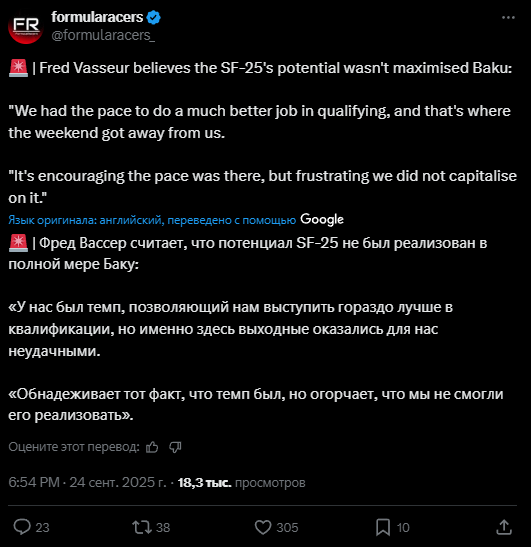Click the repost arrows icon
Screen dimensions: 531x547
pyautogui.click(x=142, y=527)
